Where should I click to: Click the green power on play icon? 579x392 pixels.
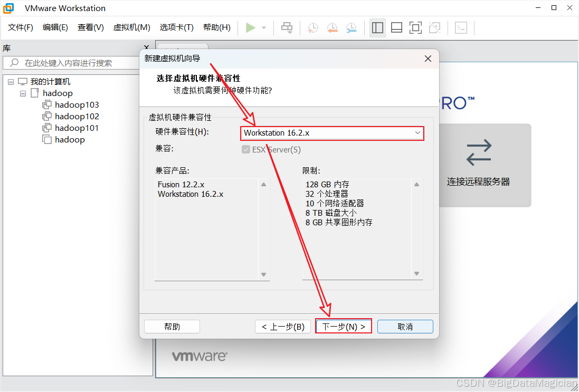point(251,27)
